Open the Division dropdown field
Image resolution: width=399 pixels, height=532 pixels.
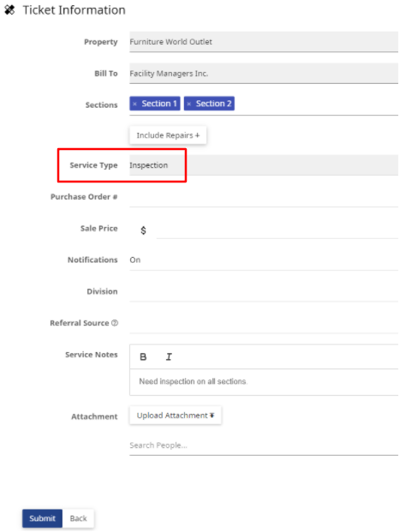coord(264,292)
